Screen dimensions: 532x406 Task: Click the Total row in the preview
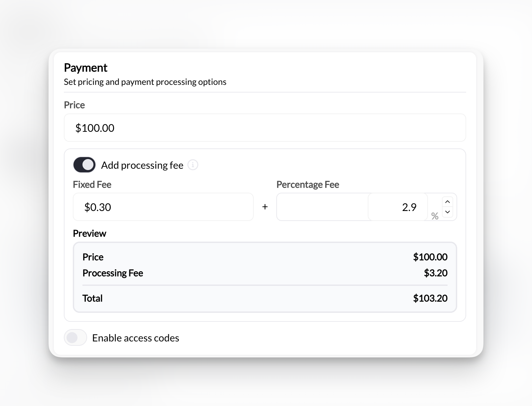coord(265,298)
